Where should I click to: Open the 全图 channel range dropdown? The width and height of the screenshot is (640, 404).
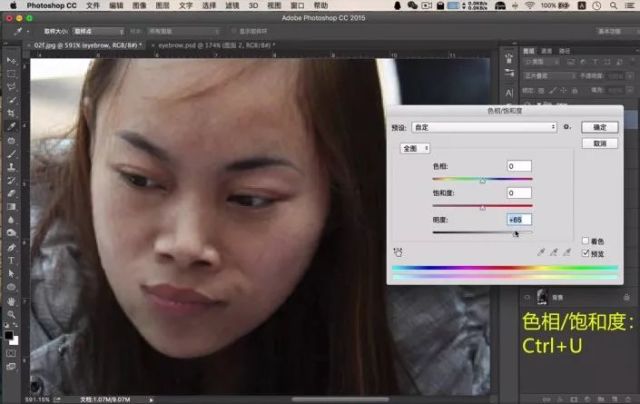[414, 148]
